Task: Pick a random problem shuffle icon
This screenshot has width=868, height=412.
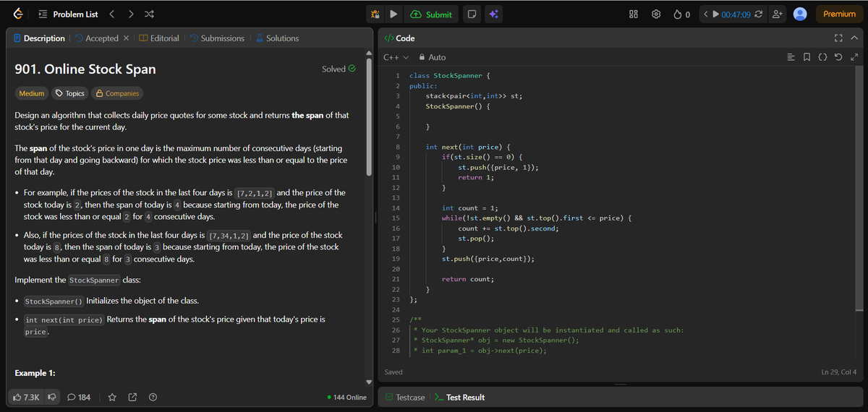Action: tap(148, 14)
